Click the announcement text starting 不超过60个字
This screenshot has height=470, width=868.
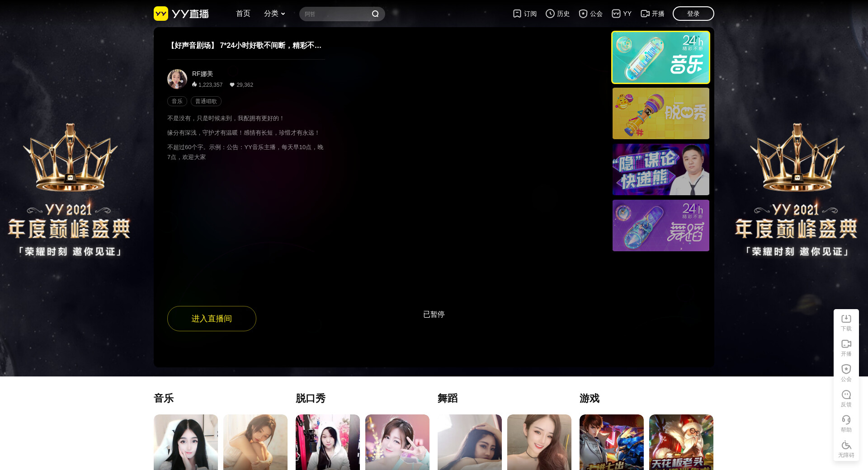[245, 152]
